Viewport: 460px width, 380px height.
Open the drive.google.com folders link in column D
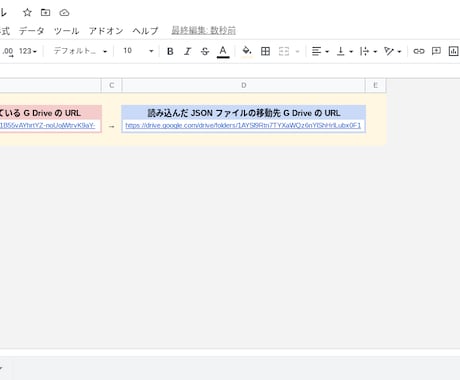click(243, 125)
